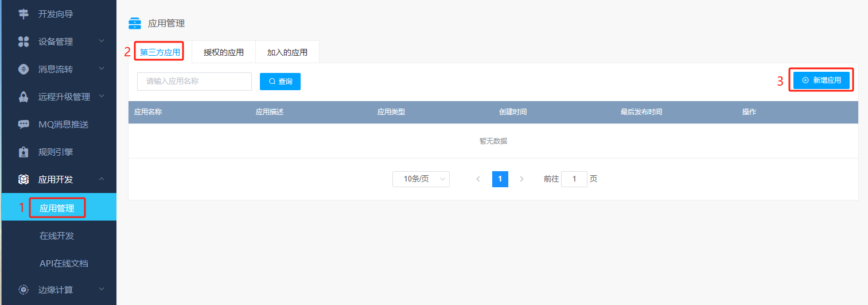The image size is (868, 305).
Task: Click the 消息流转 circular icon
Action: point(24,69)
